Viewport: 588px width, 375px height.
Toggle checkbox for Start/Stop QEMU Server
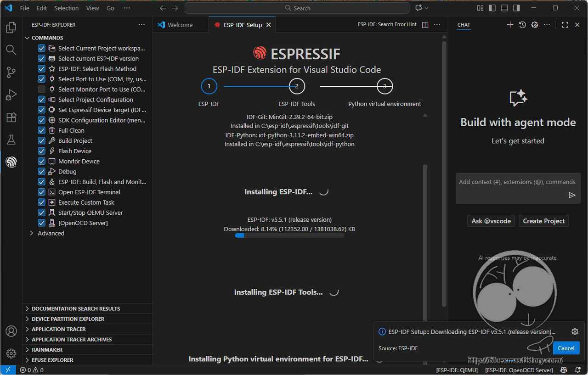coord(41,213)
